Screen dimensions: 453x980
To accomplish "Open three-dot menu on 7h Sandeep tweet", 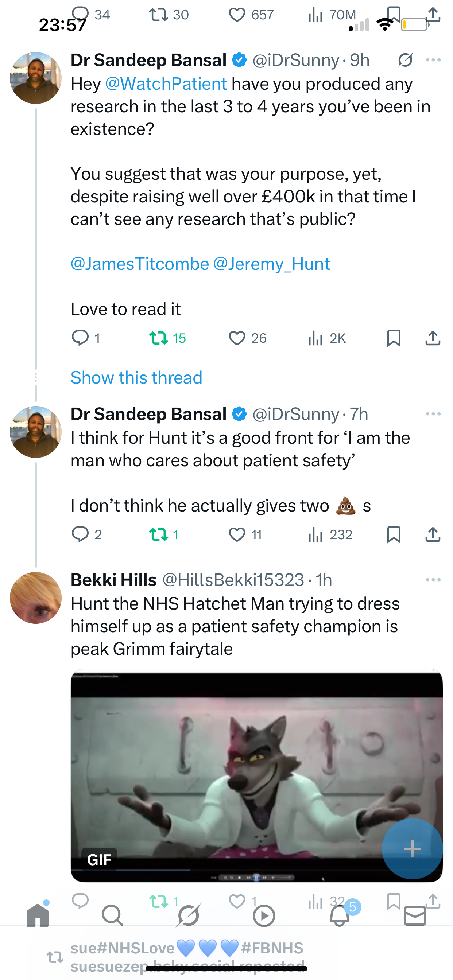I will pos(433,414).
